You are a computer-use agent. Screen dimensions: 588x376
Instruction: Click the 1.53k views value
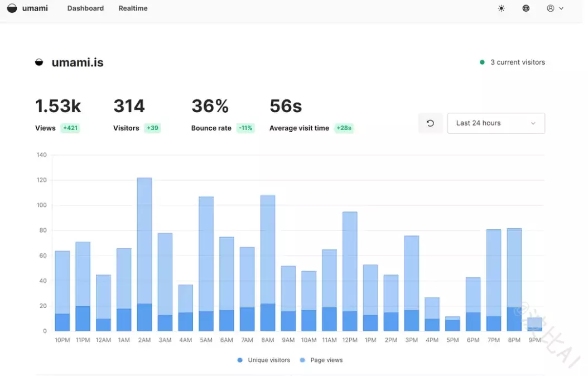tap(58, 106)
